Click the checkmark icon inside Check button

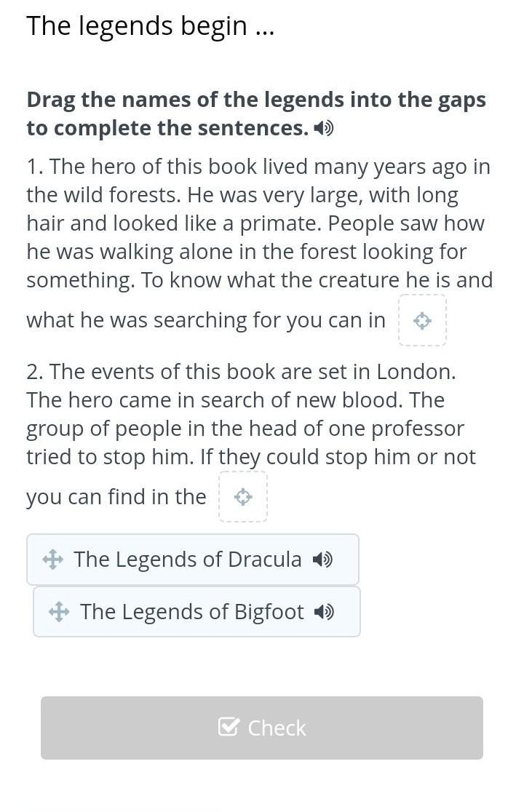[x=229, y=727]
